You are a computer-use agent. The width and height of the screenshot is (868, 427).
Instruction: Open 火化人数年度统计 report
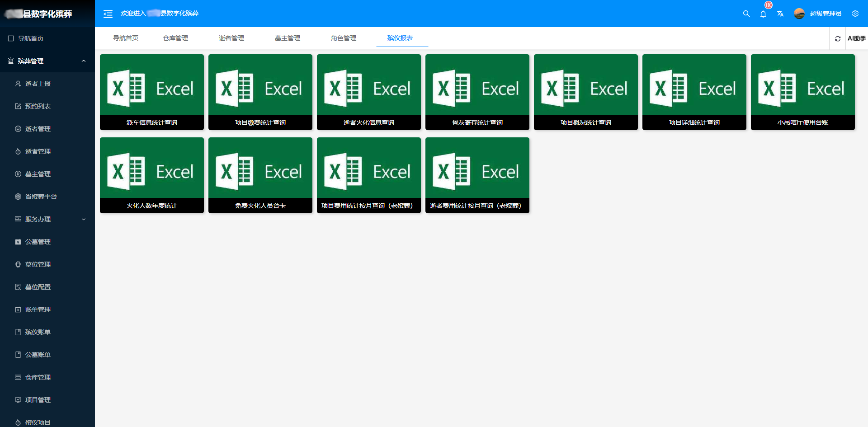pos(152,175)
